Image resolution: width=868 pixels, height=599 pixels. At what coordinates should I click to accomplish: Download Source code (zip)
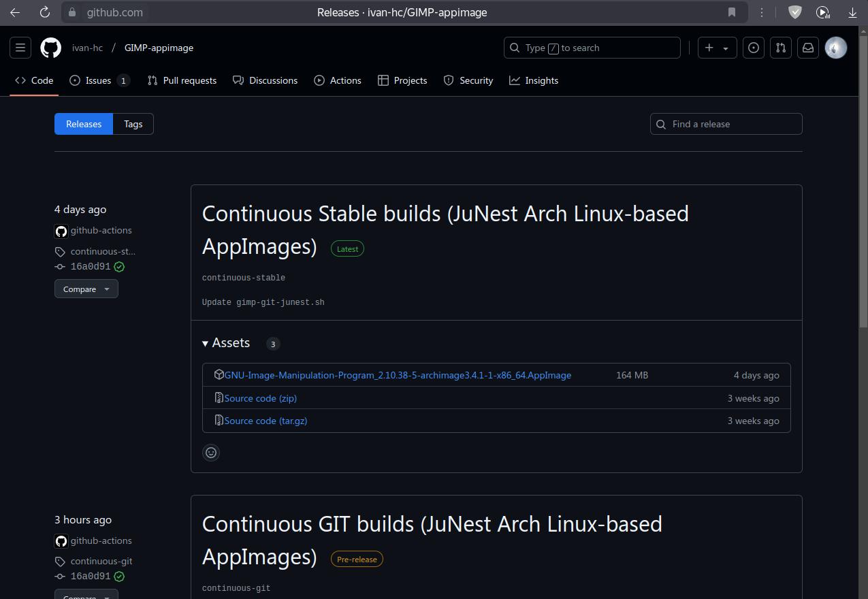pos(260,398)
